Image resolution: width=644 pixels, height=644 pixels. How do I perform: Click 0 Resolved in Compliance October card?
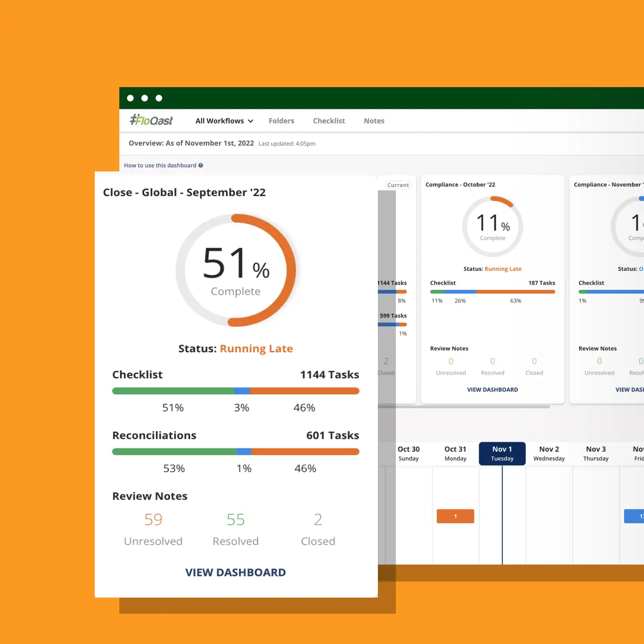click(x=492, y=366)
